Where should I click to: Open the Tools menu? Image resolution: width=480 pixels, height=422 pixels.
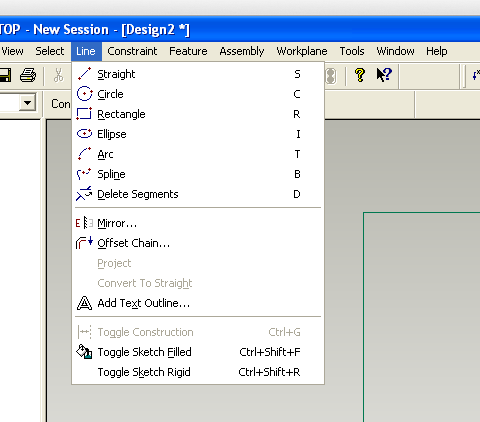click(352, 51)
